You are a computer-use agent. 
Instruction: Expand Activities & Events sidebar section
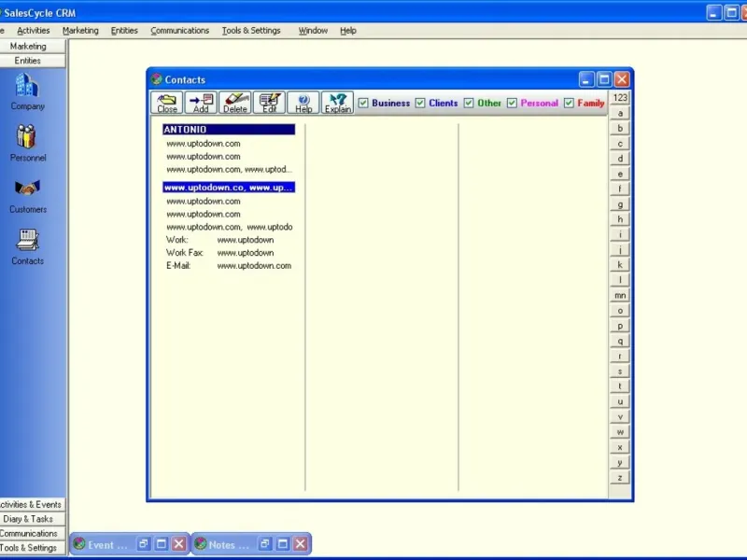pos(33,504)
